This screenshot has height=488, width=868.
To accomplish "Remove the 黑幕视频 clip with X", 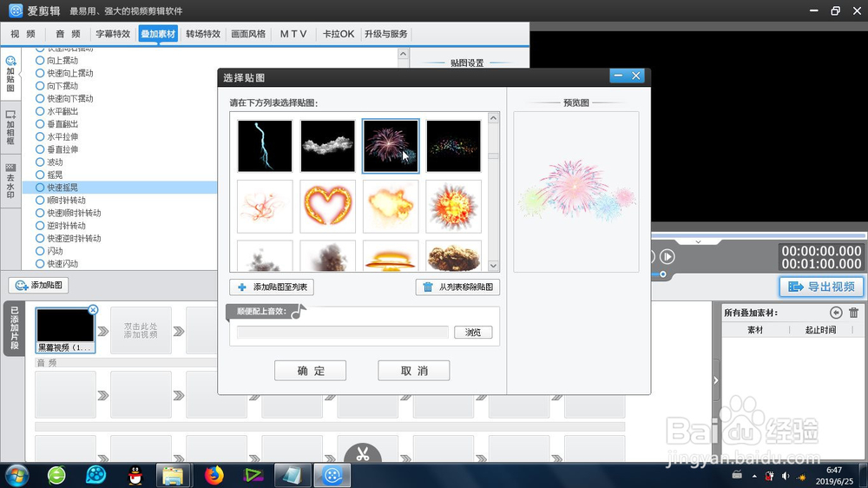I will coord(93,310).
